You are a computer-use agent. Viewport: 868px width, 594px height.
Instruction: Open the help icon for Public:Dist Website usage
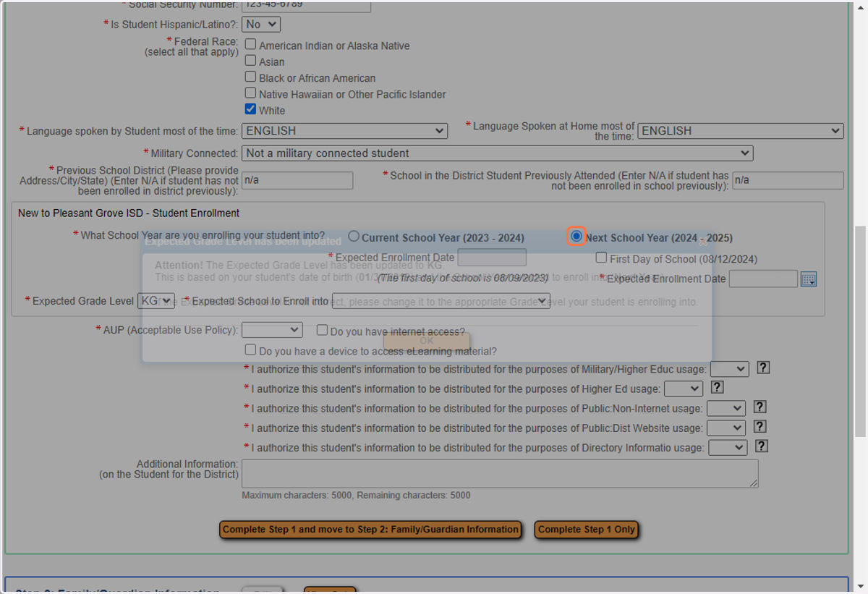[x=759, y=426]
